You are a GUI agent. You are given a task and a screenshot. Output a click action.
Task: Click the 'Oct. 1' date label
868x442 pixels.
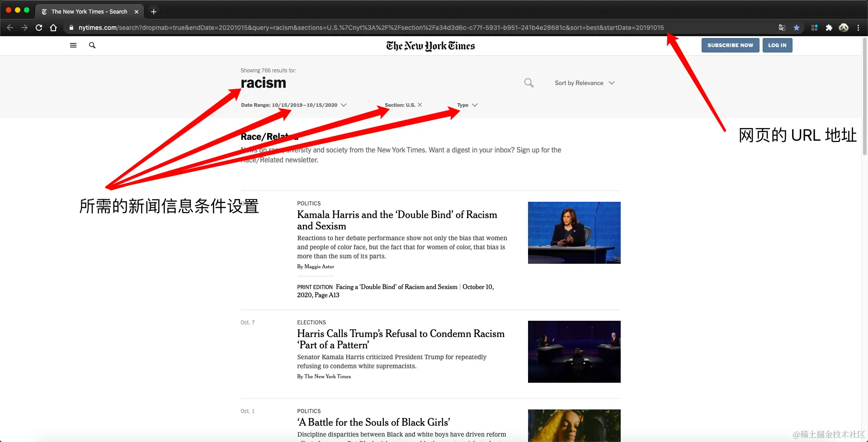[x=248, y=411]
